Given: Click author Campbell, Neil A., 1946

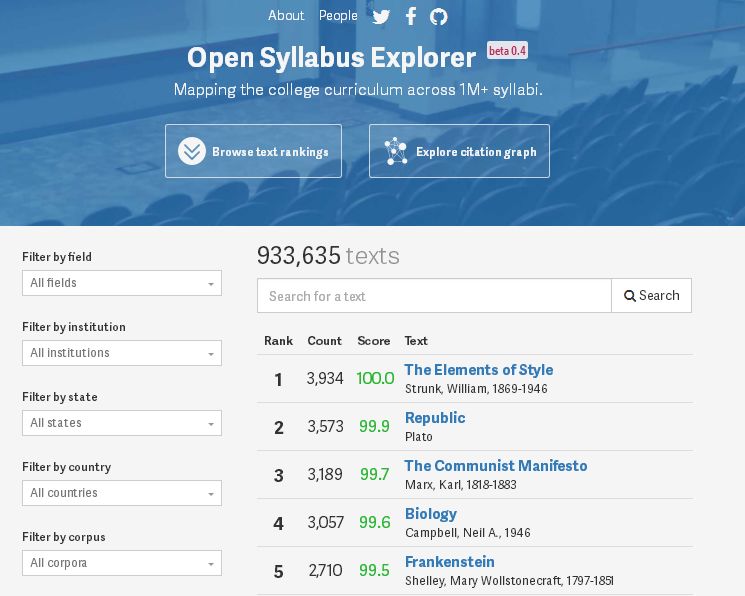Looking at the screenshot, I should [468, 533].
